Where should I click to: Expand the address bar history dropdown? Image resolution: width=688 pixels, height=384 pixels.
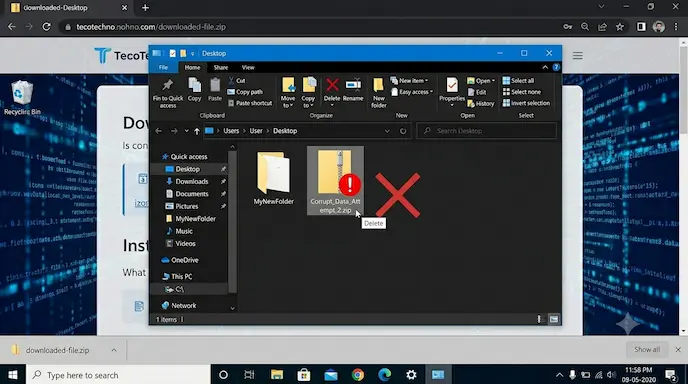[387, 131]
